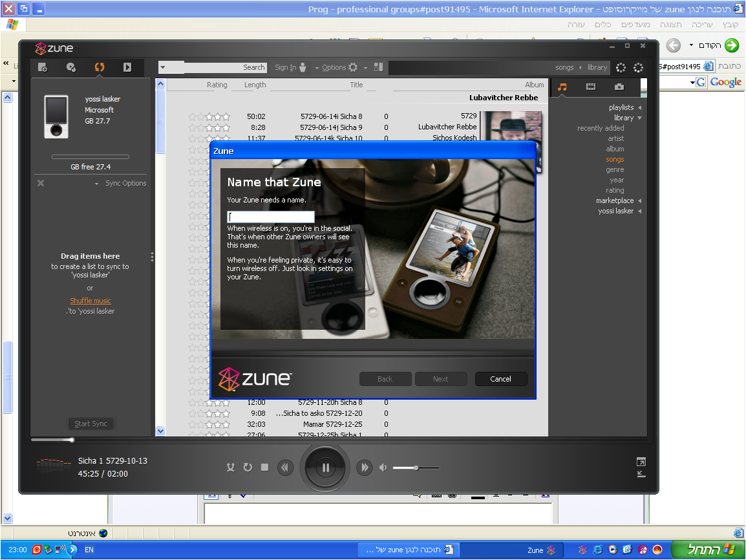This screenshot has width=746, height=560.
Task: Click the layout panels icon beside Options
Action: tap(378, 67)
